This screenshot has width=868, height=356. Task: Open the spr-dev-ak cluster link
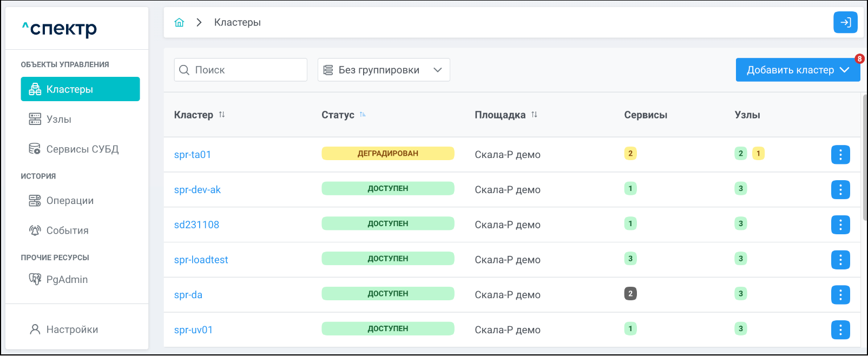(x=198, y=190)
